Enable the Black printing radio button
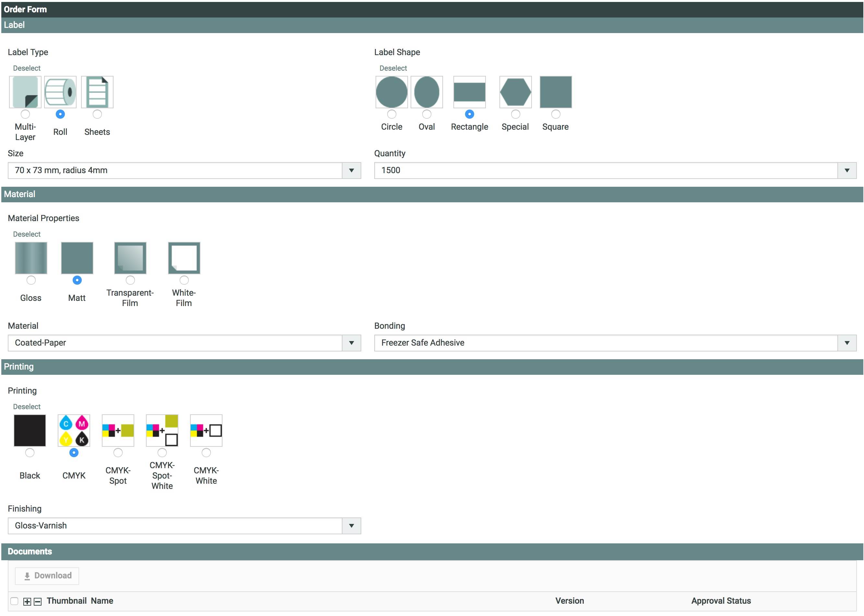Image resolution: width=864 pixels, height=616 pixels. point(30,453)
